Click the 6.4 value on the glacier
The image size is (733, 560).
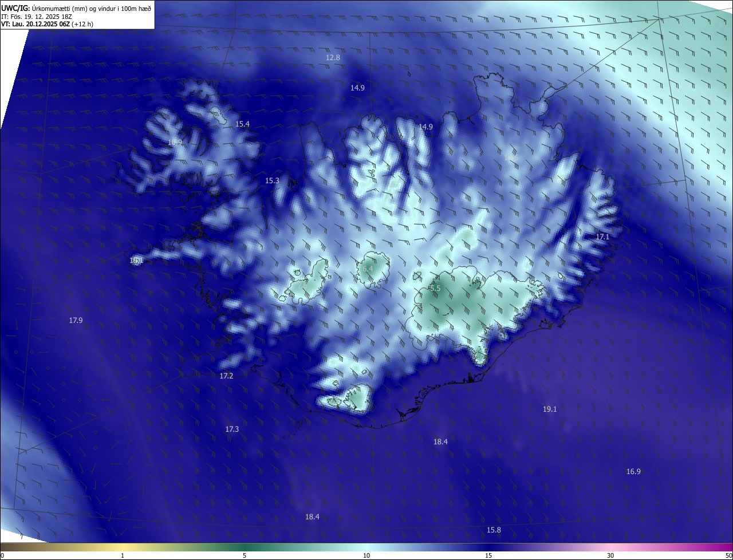click(x=368, y=269)
